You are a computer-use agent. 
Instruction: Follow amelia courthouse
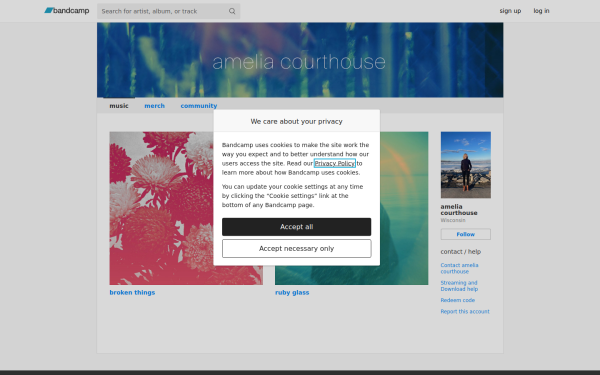[466, 234]
